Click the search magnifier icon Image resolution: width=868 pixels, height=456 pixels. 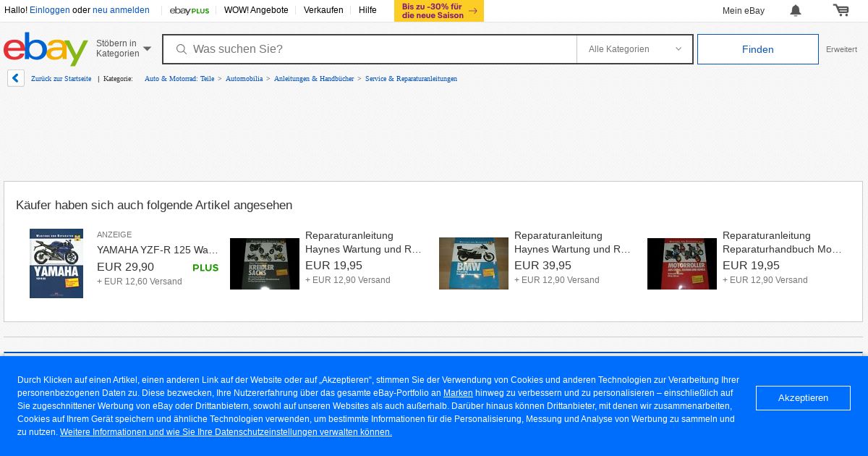[182, 49]
